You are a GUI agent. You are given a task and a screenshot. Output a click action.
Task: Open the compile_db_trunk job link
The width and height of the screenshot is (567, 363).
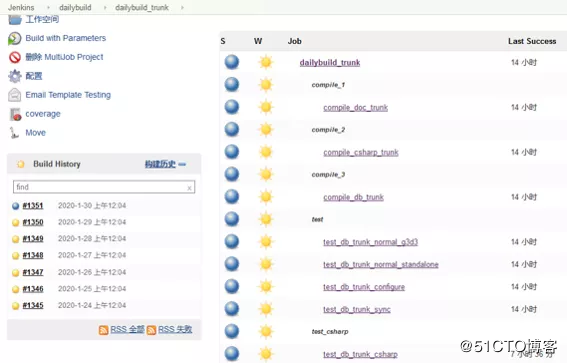353,197
